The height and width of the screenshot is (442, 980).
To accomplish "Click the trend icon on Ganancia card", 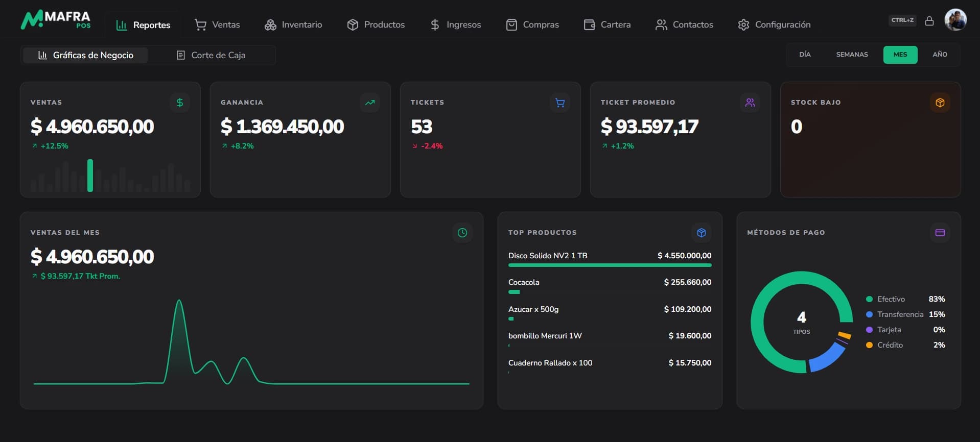I will [x=370, y=103].
